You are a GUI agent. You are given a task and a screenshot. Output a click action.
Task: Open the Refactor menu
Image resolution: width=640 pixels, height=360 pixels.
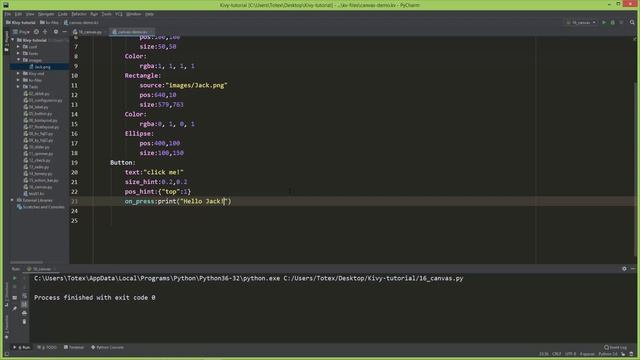79,14
